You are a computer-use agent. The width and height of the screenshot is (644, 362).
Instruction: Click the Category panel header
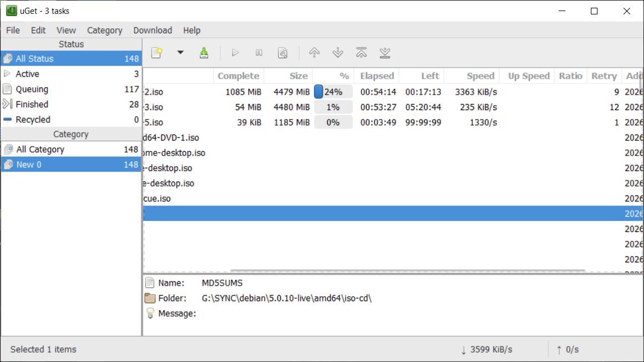(71, 134)
